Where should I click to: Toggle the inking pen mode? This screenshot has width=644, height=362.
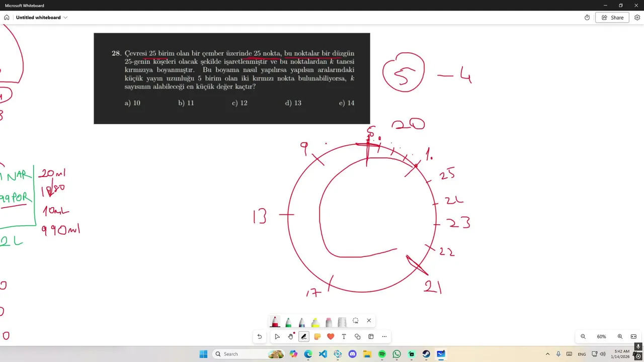(x=304, y=337)
